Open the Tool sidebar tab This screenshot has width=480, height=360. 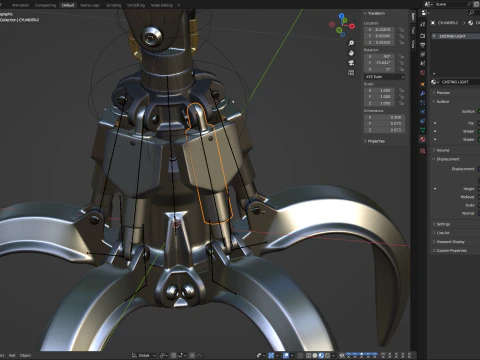click(x=413, y=31)
